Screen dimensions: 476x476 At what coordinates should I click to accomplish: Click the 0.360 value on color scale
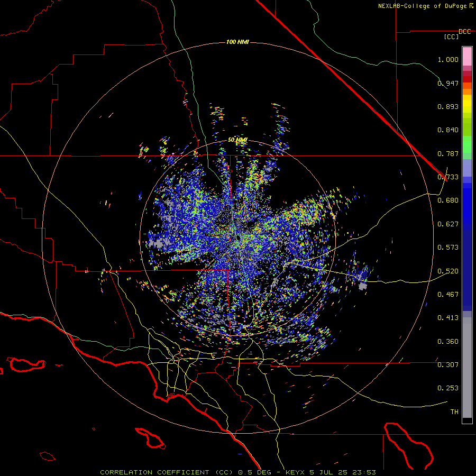tap(448, 342)
